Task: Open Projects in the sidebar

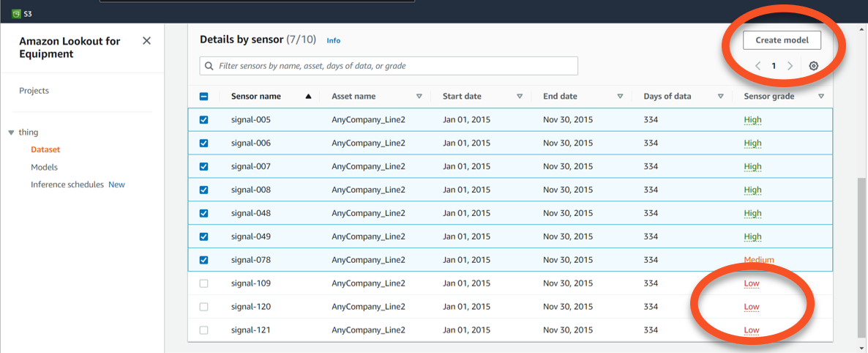Action: pyautogui.click(x=34, y=90)
